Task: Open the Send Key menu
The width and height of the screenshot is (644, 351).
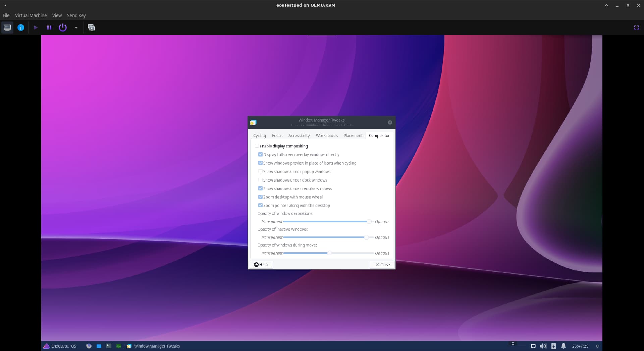Action: pyautogui.click(x=76, y=15)
